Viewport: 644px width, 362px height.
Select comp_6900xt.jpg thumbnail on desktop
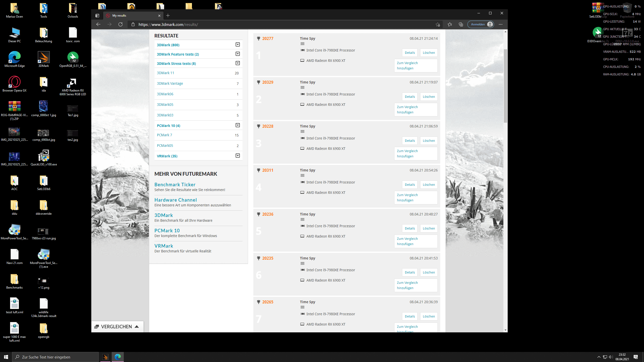tap(44, 133)
